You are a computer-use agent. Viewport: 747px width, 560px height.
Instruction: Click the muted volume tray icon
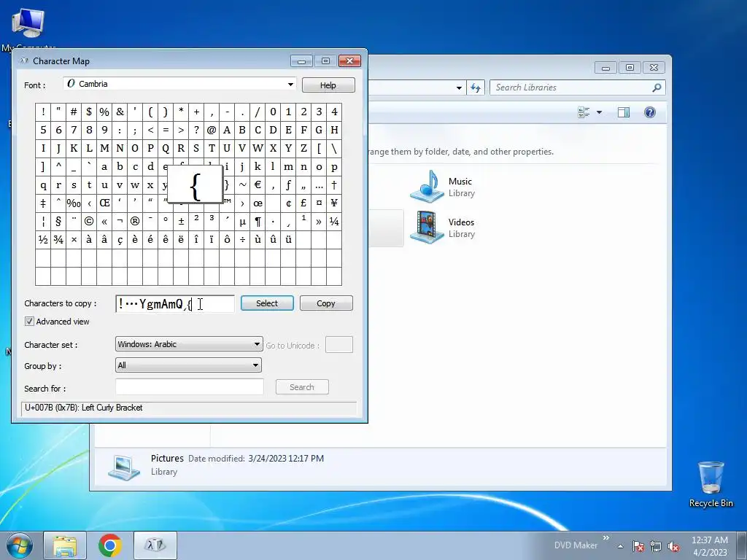coord(673,546)
